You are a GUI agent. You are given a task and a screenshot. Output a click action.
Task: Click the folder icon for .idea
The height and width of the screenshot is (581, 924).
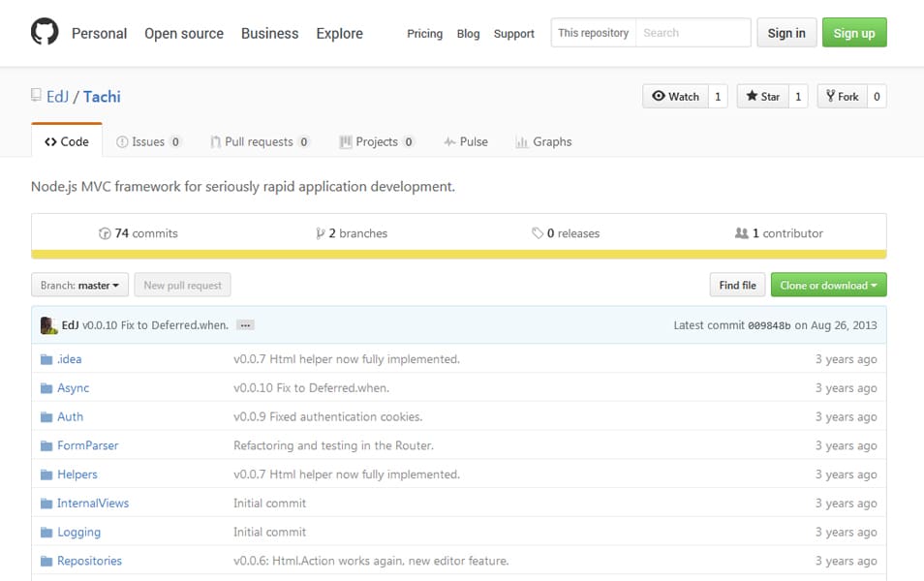coord(46,359)
